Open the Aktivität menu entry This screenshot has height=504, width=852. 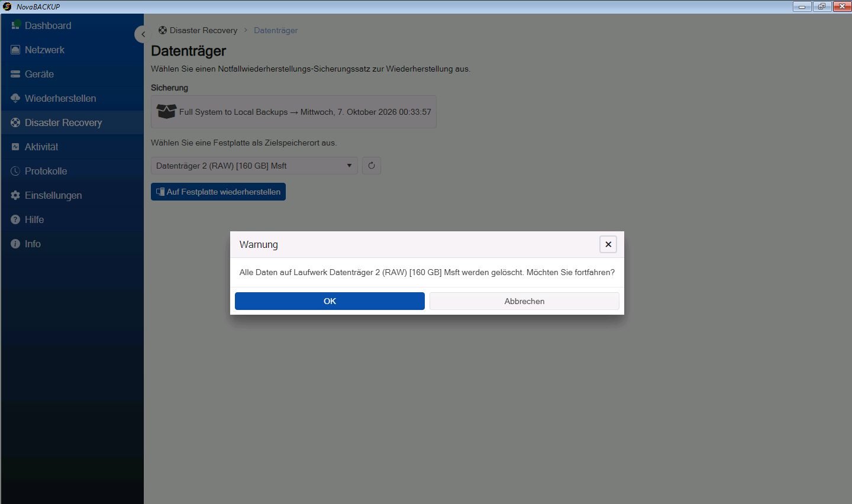72,147
